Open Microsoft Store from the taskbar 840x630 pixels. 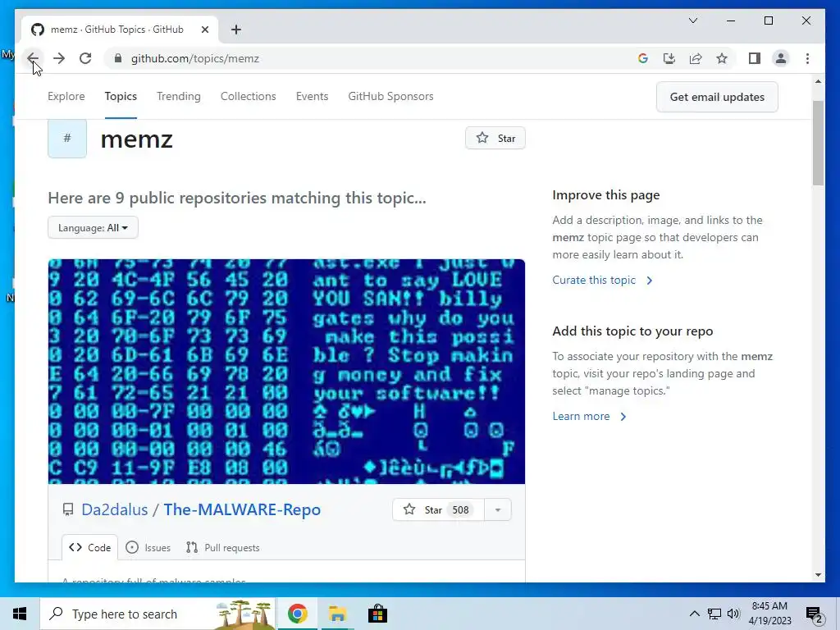377,614
